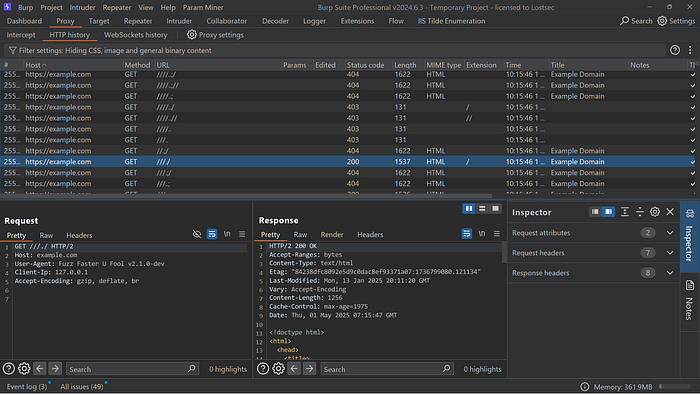The image size is (700, 394).
Task: Switch to side-by-side request/response layout
Action: (469, 208)
